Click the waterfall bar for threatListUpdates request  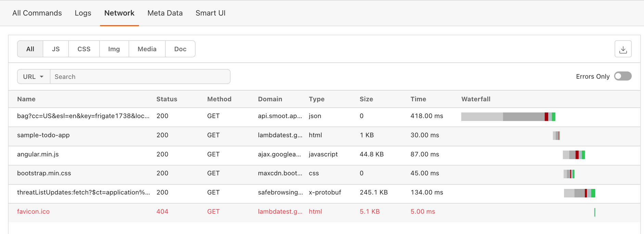tap(579, 193)
